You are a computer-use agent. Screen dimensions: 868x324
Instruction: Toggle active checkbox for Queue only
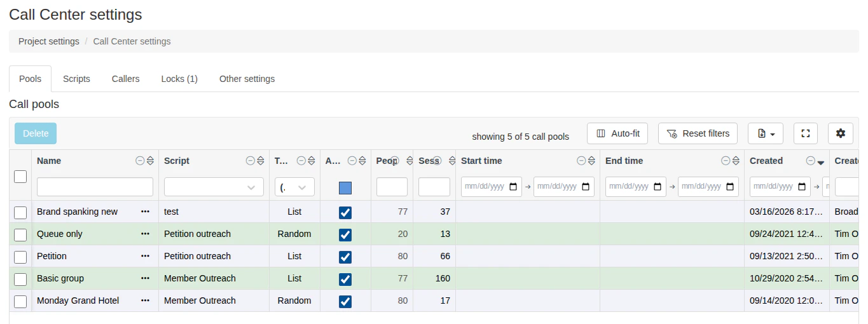(345, 234)
